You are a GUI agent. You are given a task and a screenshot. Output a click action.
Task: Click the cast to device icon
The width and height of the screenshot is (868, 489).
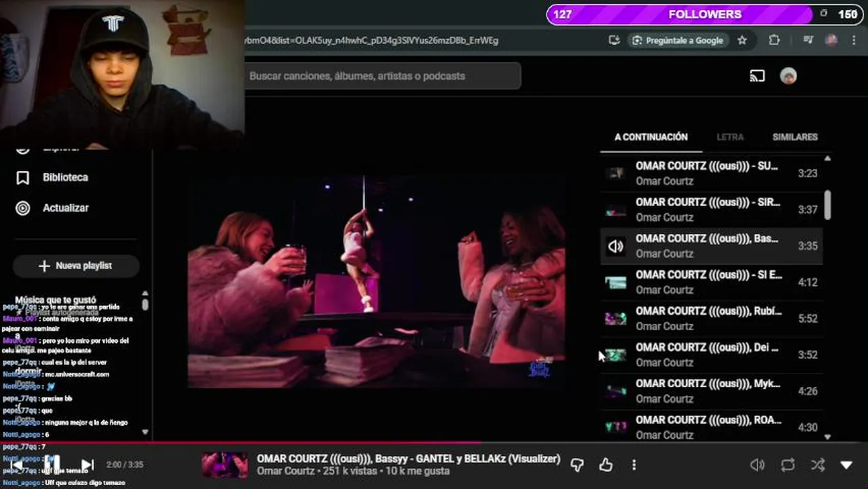pyautogui.click(x=757, y=76)
